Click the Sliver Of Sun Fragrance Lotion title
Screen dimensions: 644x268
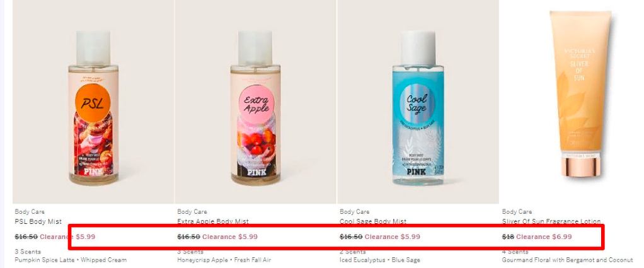pos(551,221)
